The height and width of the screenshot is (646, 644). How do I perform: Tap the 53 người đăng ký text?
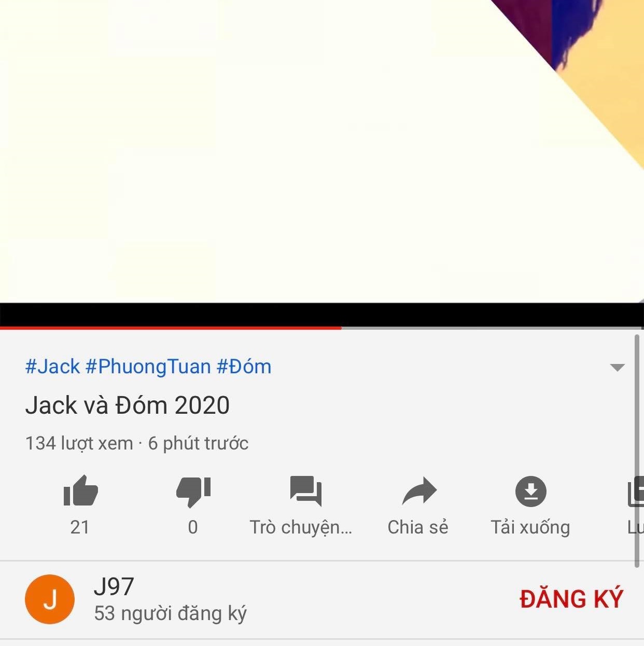[x=170, y=613]
